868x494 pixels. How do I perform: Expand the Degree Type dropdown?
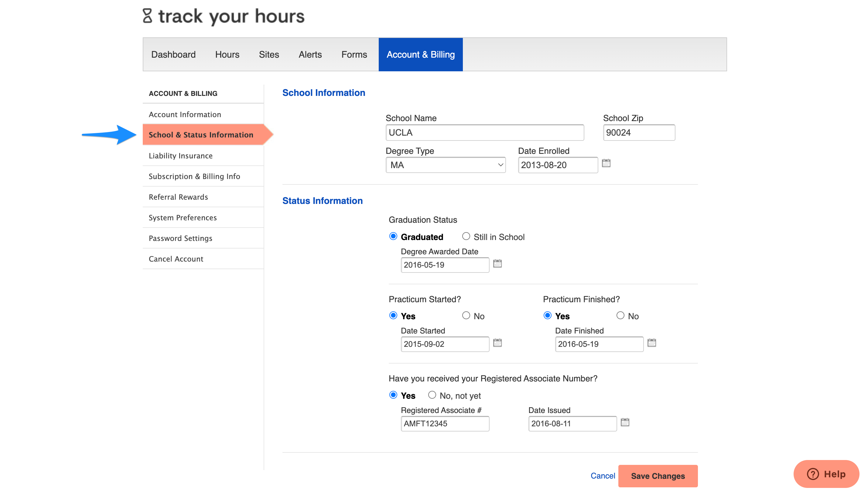[446, 165]
